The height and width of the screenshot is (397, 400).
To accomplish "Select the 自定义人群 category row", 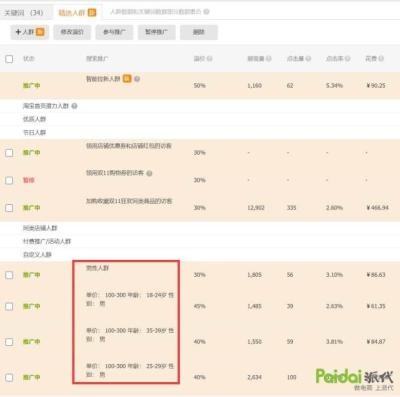I will [x=200, y=254].
